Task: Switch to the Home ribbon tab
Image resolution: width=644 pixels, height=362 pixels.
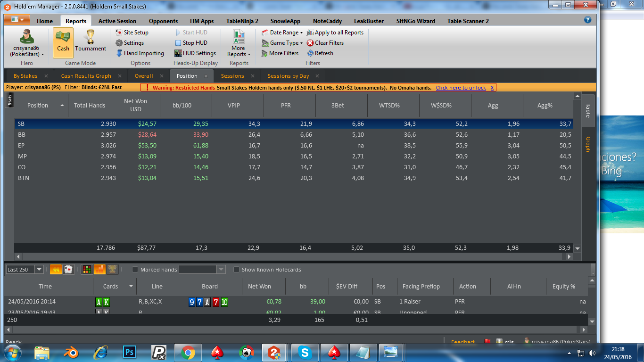Action: 45,21
